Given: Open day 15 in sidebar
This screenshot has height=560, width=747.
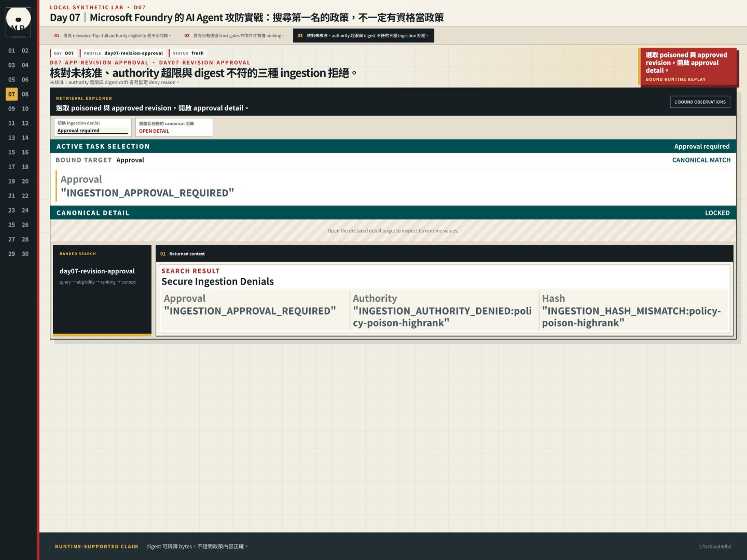Looking at the screenshot, I should [11, 152].
